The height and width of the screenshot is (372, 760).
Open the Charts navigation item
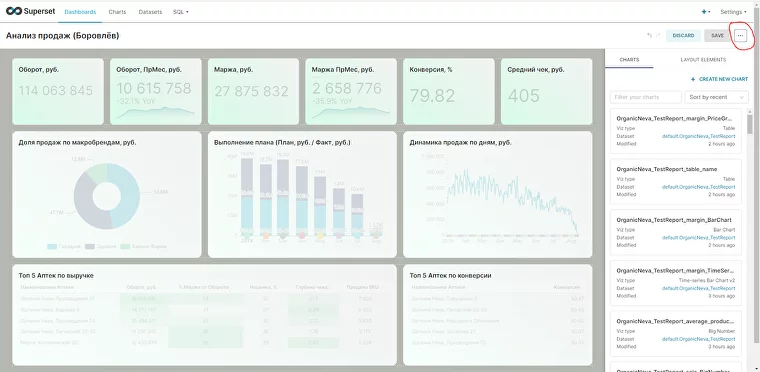point(117,12)
